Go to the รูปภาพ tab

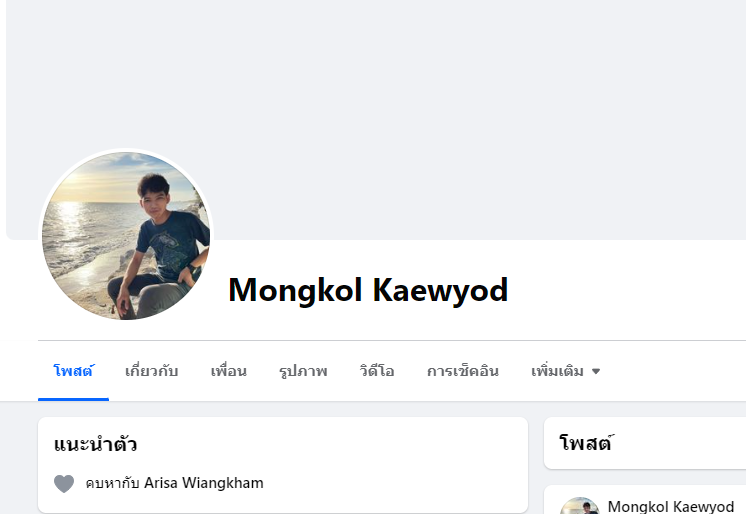(303, 371)
